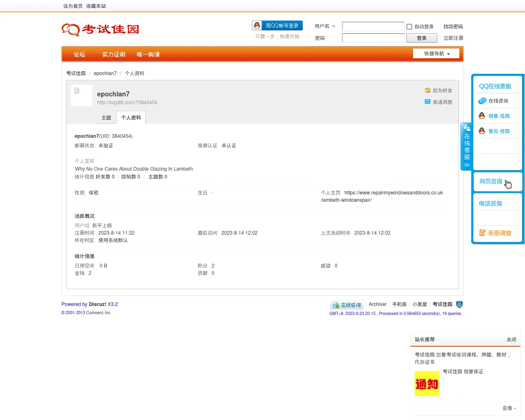Click the 手机版 footer link
The image size is (525, 420).
399,304
